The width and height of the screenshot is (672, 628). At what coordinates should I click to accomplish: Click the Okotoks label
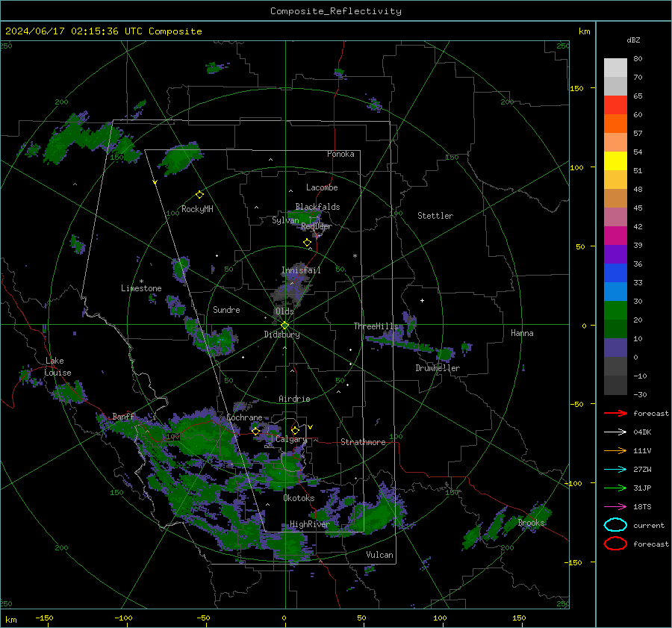299,498
